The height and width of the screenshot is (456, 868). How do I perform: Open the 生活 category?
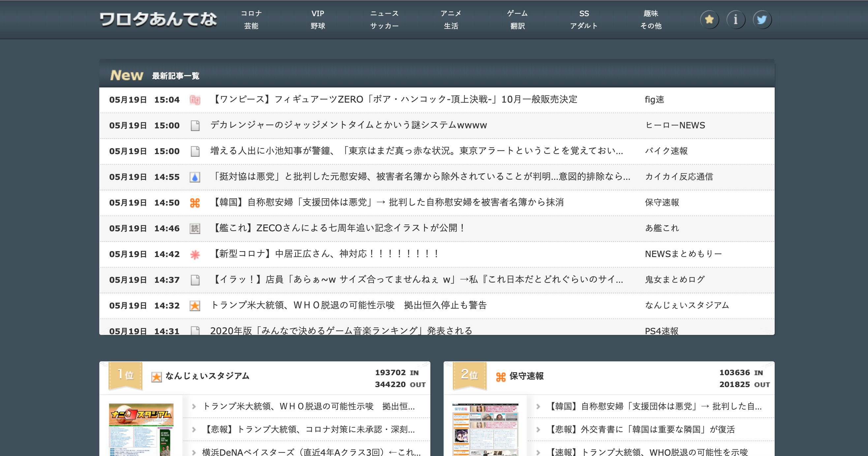tap(451, 26)
